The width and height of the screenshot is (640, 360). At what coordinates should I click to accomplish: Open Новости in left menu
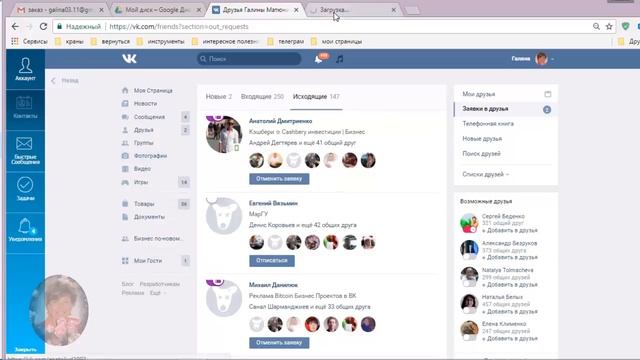[x=145, y=104]
